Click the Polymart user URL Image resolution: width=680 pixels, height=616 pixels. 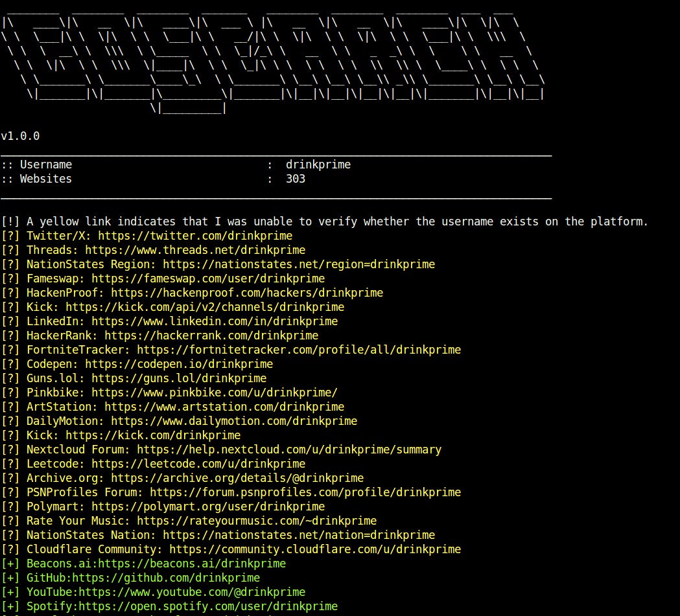[208, 507]
